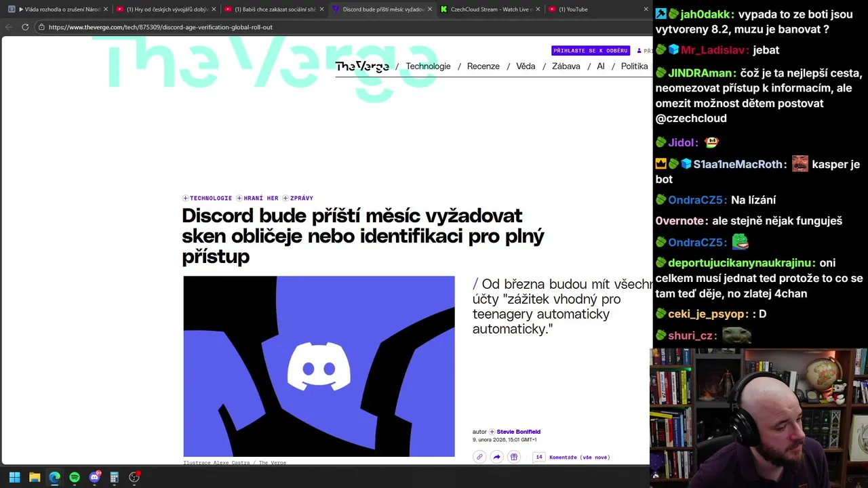The image size is (868, 488).
Task: Click JINDRAman username in chat
Action: [x=700, y=73]
